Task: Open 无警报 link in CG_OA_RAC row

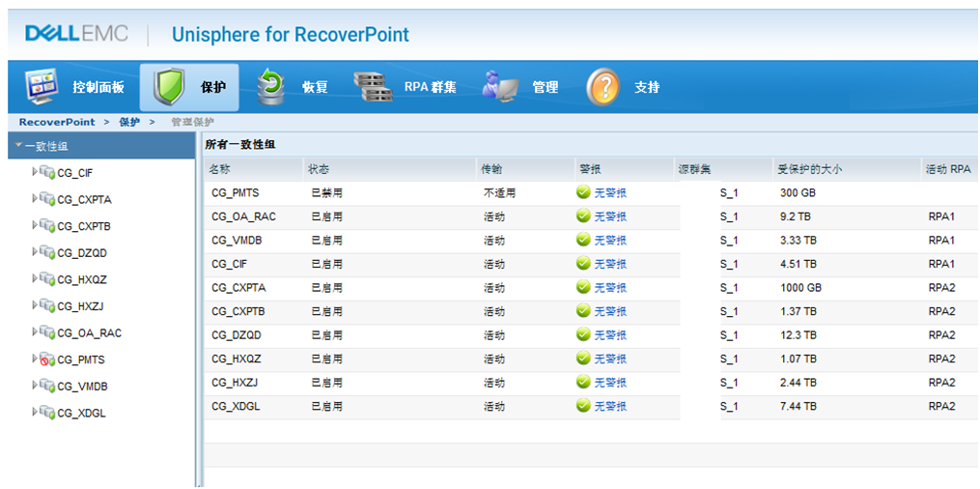Action: click(x=610, y=216)
